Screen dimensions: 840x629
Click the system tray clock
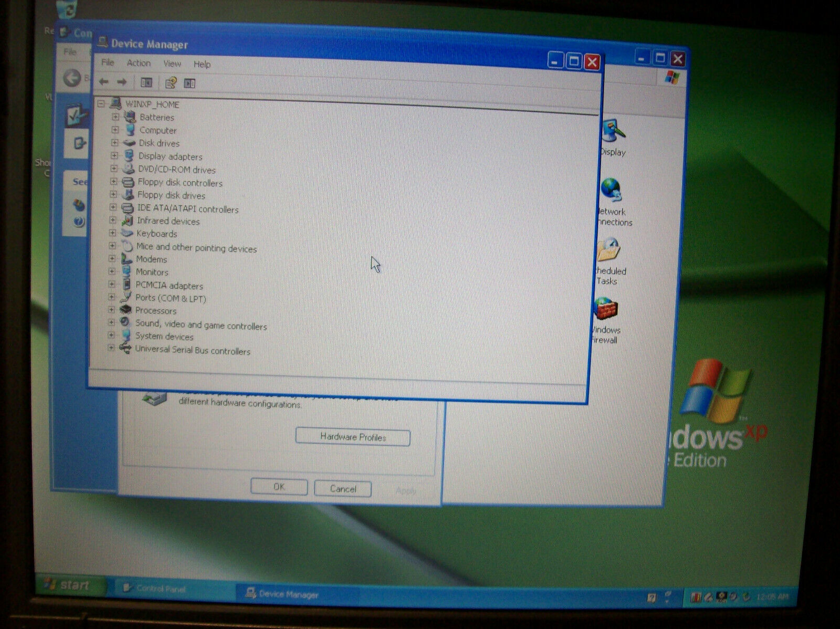coord(773,597)
